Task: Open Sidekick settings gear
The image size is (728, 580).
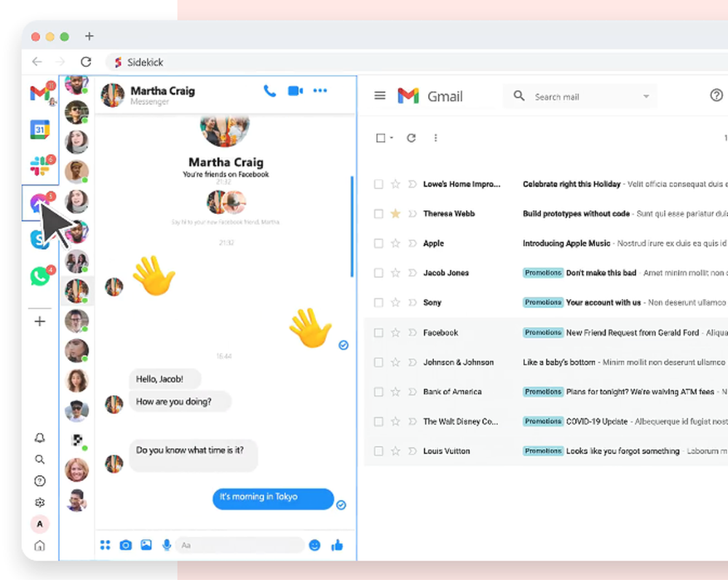Action: [40, 503]
